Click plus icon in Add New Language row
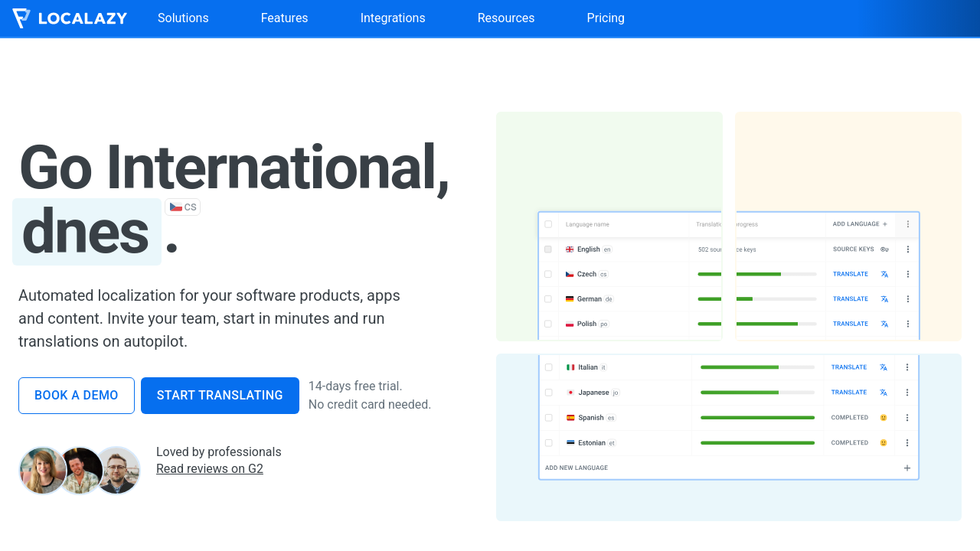Viewport: 980px width, 551px height. click(x=907, y=468)
